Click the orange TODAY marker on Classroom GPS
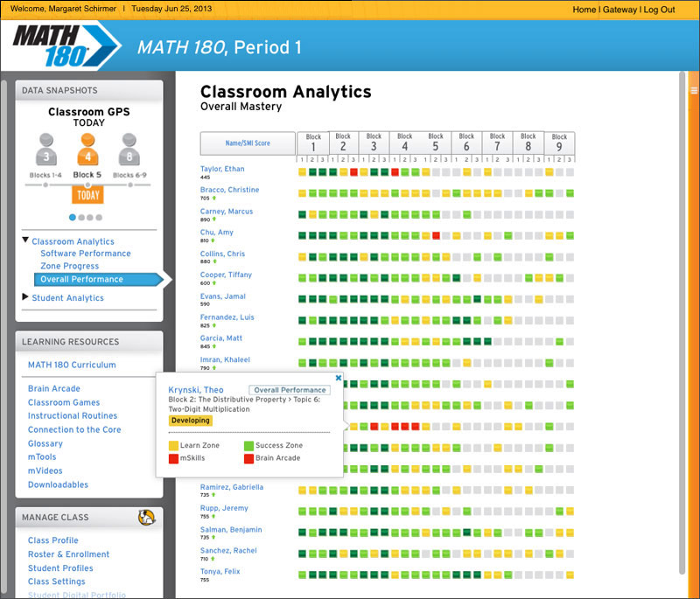 point(88,195)
